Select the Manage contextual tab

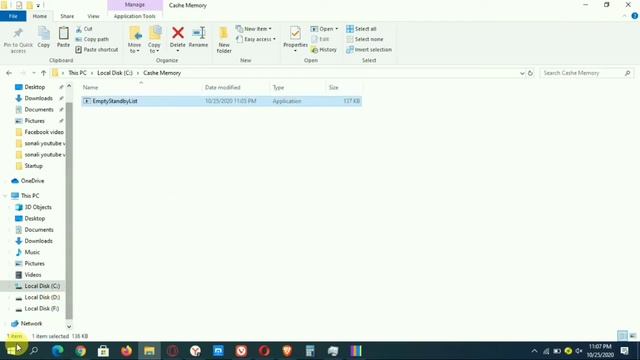tap(135, 5)
